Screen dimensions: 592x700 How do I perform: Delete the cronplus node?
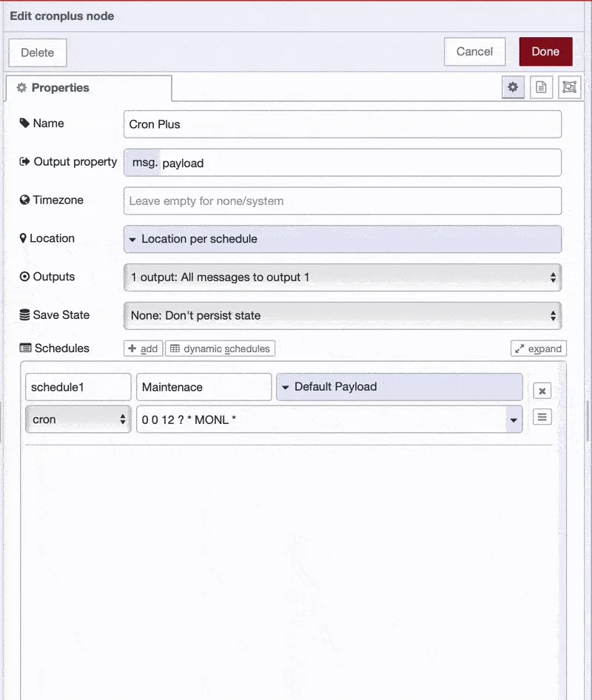tap(37, 52)
